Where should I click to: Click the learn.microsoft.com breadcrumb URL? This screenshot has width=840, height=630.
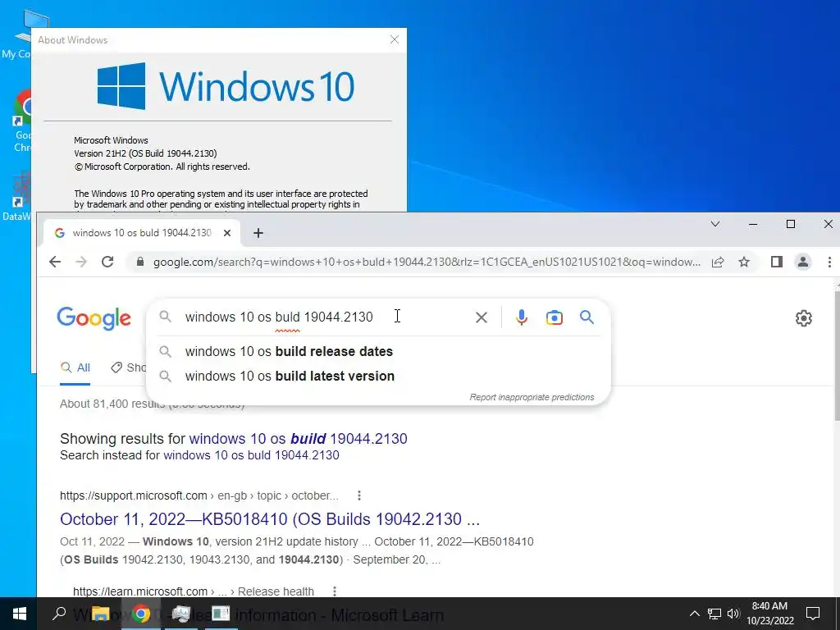click(194, 591)
